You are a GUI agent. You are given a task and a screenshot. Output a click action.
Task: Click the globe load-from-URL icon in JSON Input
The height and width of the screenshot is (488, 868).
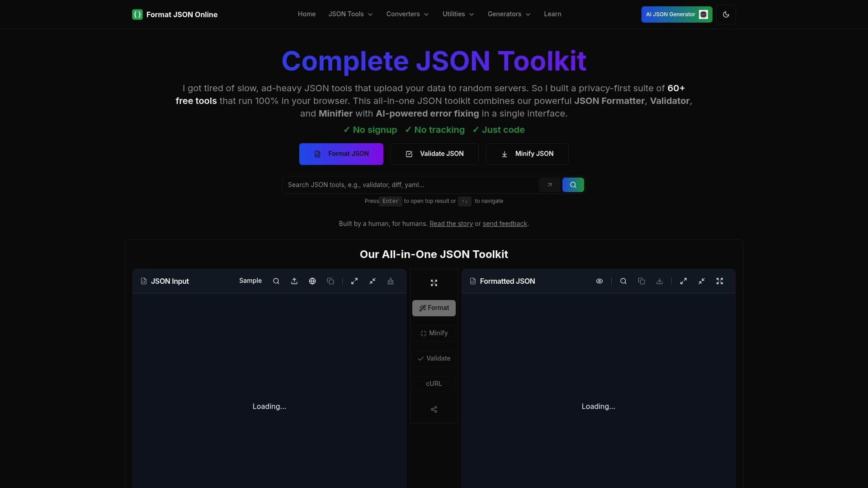coord(312,281)
